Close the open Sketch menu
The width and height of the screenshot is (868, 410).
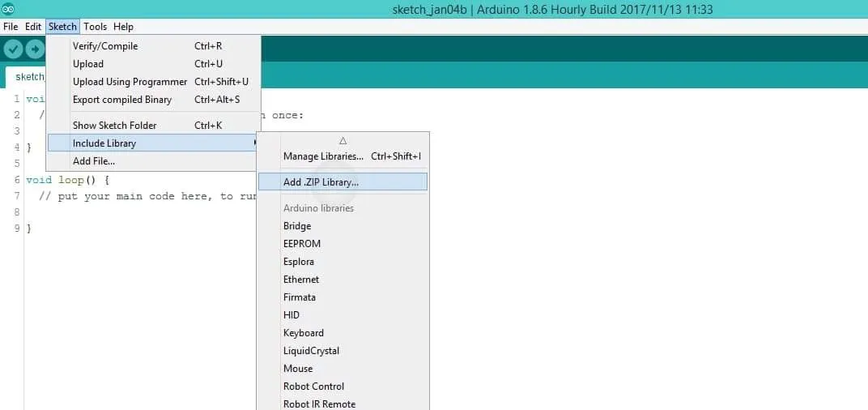click(x=62, y=27)
